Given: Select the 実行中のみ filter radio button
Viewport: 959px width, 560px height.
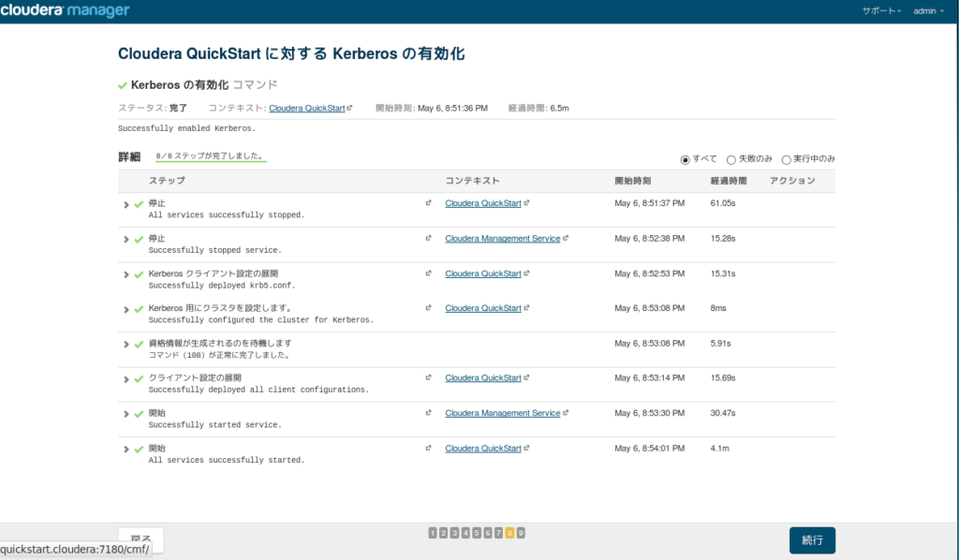Looking at the screenshot, I should point(786,159).
